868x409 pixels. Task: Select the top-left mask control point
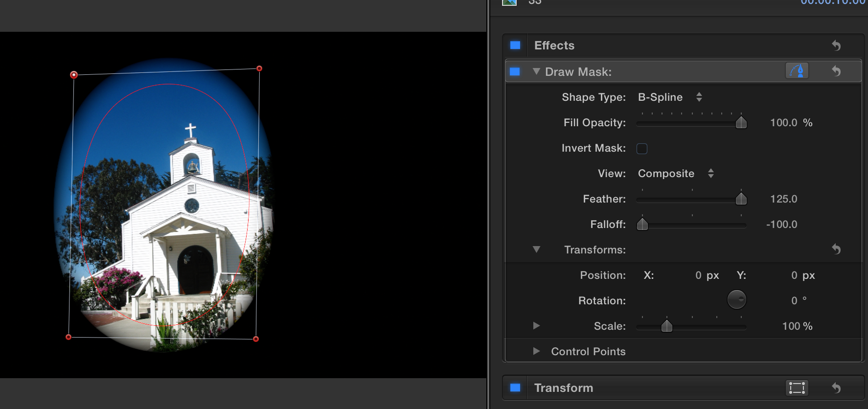tap(74, 75)
